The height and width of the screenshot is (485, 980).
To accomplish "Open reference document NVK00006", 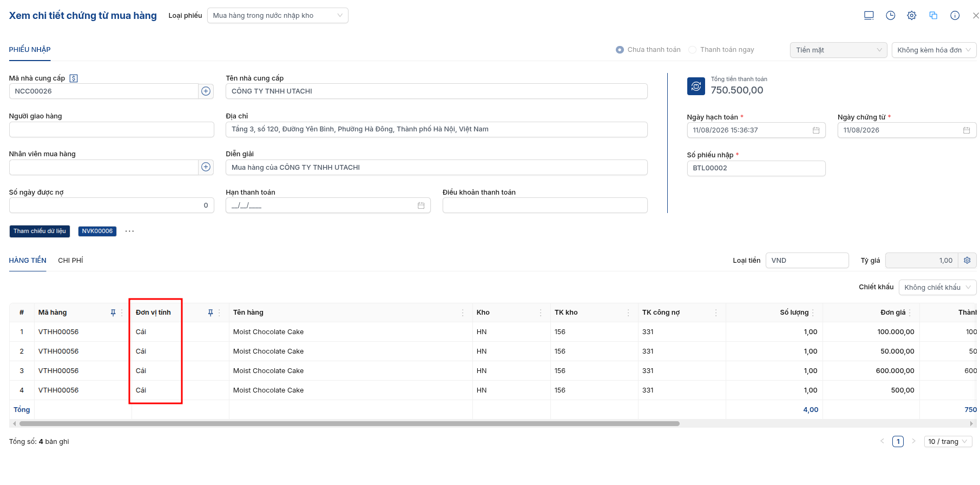I will pos(97,231).
